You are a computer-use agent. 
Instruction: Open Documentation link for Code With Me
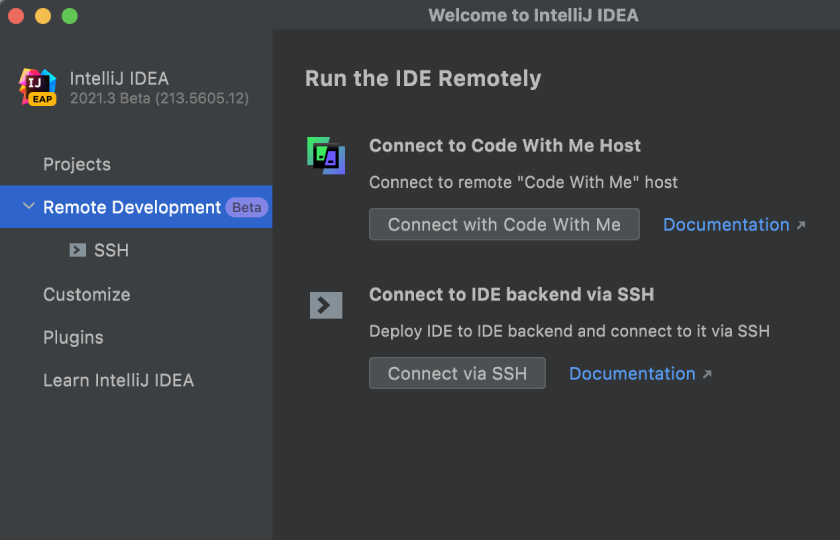click(x=726, y=224)
